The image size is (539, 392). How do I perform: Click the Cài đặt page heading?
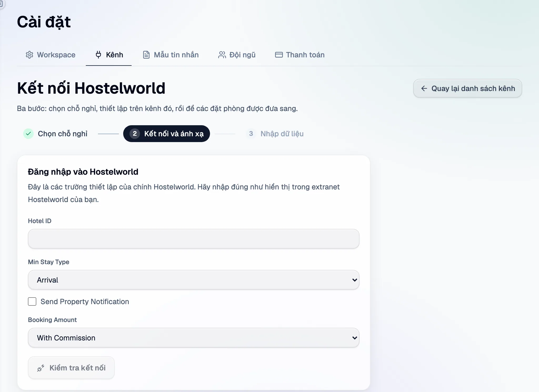click(x=44, y=22)
